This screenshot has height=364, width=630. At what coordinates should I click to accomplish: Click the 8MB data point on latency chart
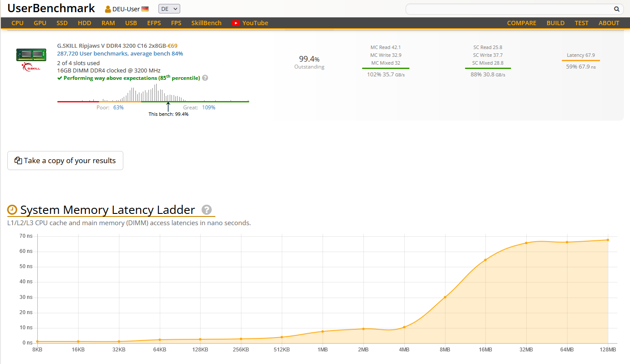click(x=445, y=297)
